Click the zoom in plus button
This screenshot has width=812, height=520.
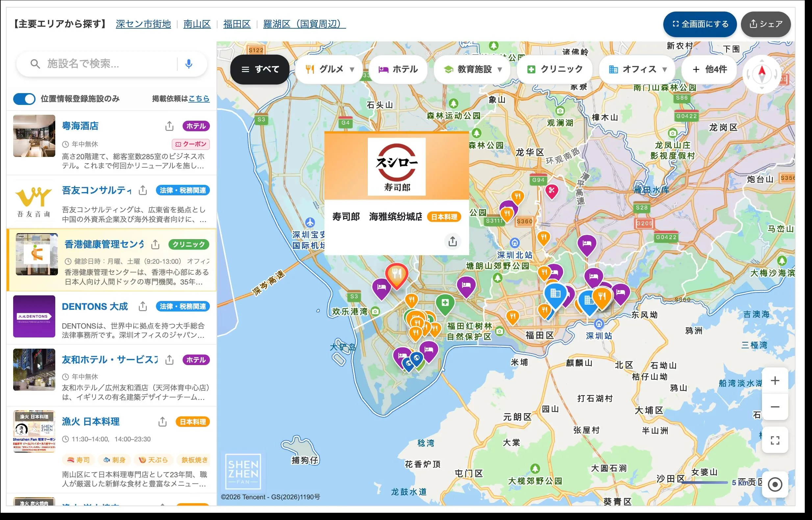pos(775,381)
